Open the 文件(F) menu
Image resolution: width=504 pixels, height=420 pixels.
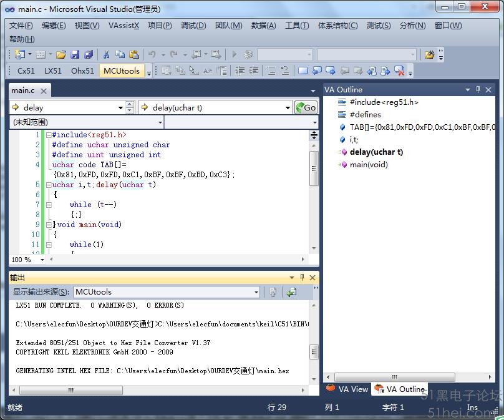coord(21,26)
